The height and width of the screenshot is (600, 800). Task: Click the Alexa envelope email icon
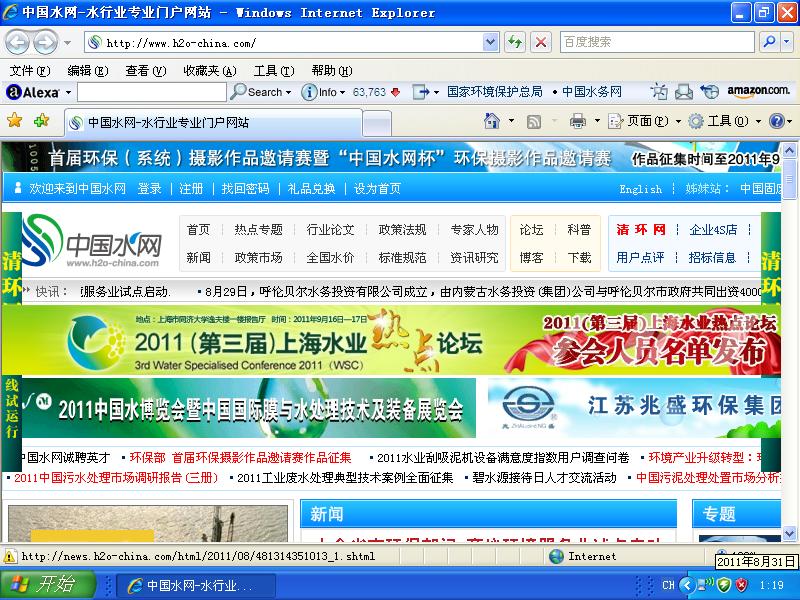(x=683, y=92)
